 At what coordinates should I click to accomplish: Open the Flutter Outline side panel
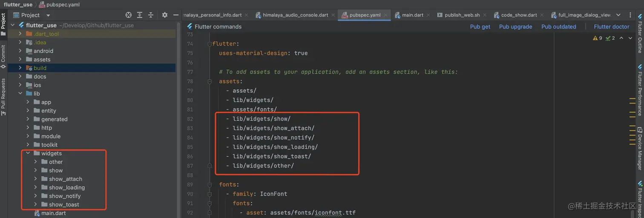point(640,34)
